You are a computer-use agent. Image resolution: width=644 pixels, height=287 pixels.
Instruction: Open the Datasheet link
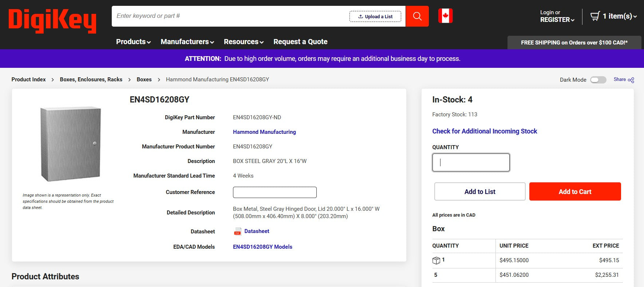[x=257, y=231]
